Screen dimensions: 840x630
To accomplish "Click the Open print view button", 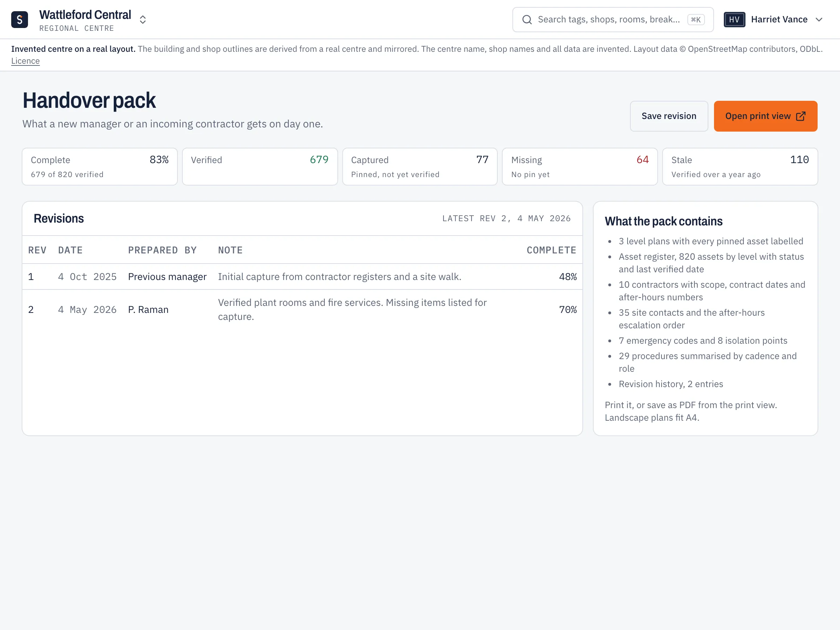I will [765, 116].
